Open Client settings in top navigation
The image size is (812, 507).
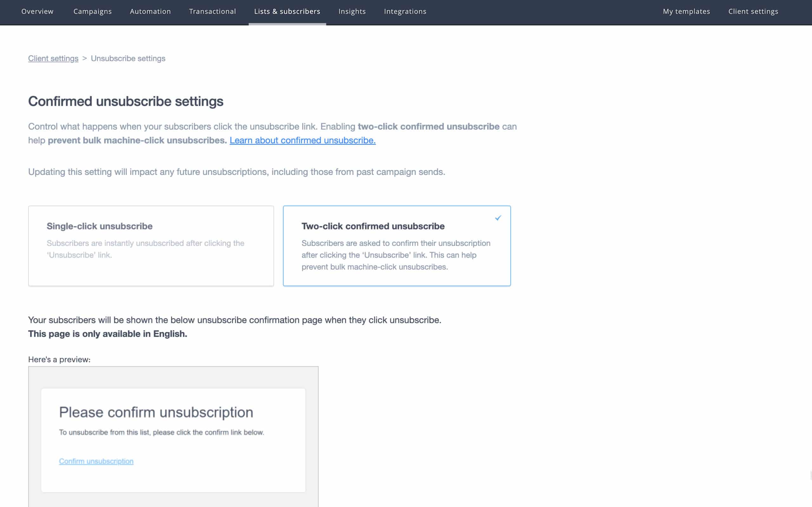[753, 11]
